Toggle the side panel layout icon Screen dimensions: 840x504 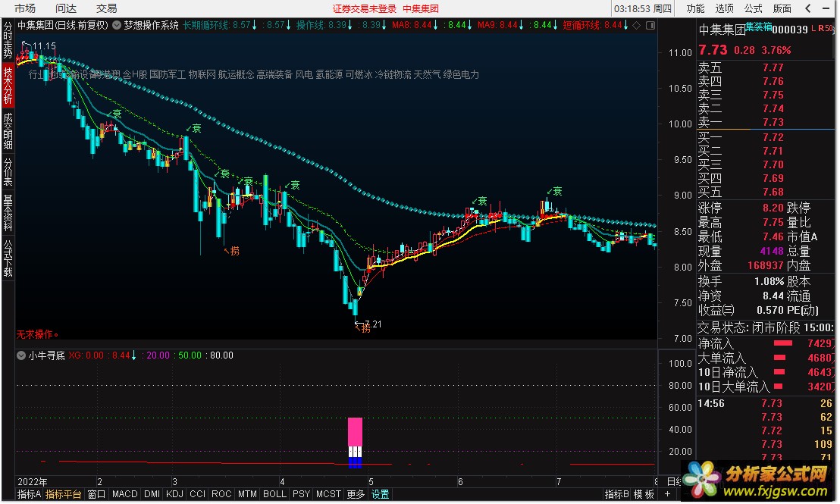[x=650, y=25]
